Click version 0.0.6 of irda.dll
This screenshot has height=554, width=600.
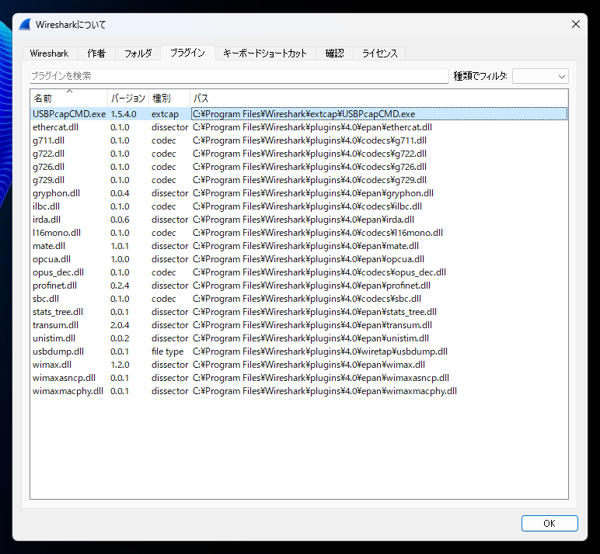tap(120, 220)
